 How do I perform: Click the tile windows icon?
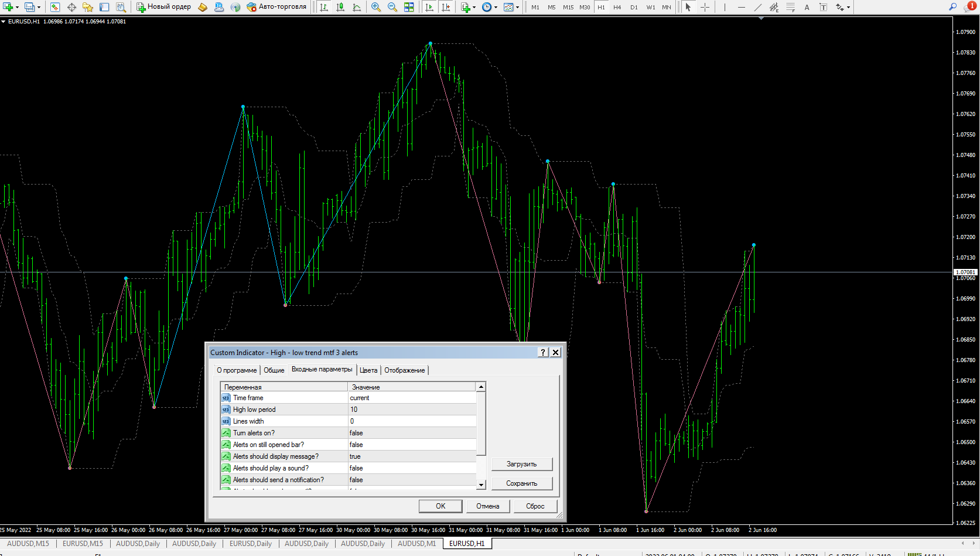(x=409, y=7)
